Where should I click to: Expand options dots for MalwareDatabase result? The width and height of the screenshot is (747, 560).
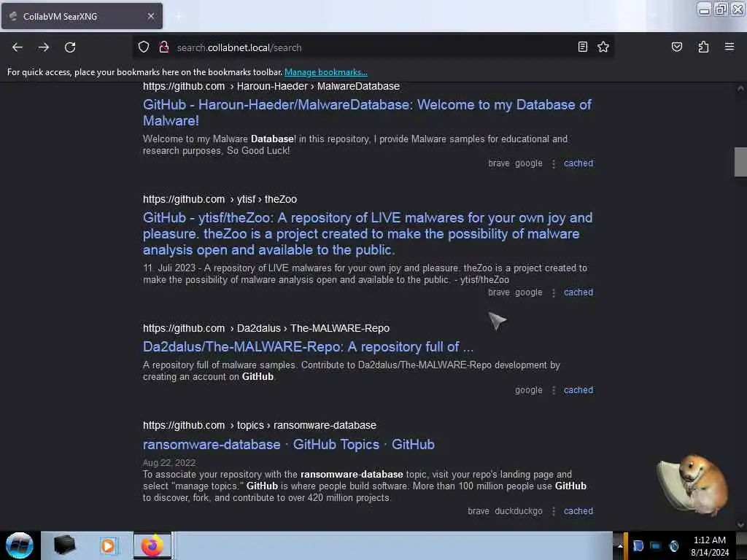coord(553,164)
